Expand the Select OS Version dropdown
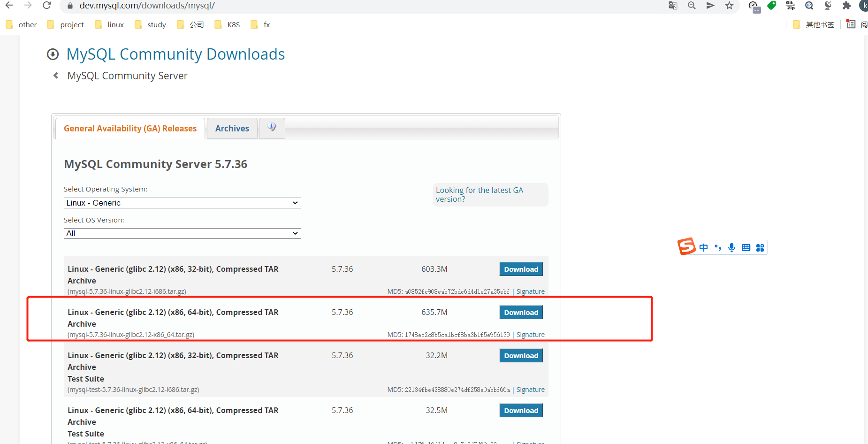868x444 pixels. pyautogui.click(x=182, y=233)
